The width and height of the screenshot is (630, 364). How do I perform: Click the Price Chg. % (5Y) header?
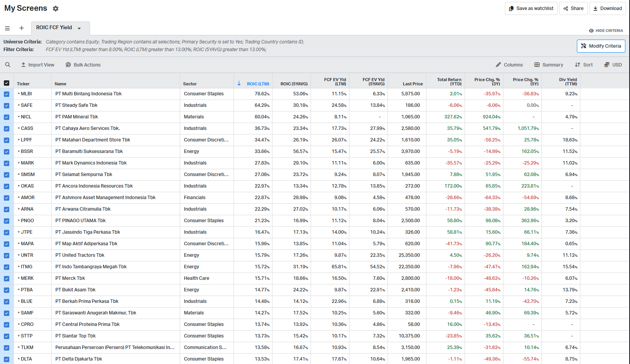pyautogui.click(x=526, y=81)
